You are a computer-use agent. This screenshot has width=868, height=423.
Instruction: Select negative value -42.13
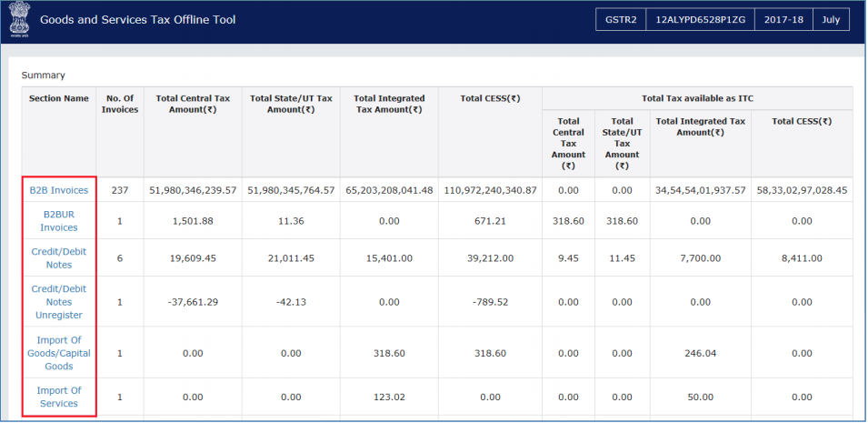click(291, 302)
